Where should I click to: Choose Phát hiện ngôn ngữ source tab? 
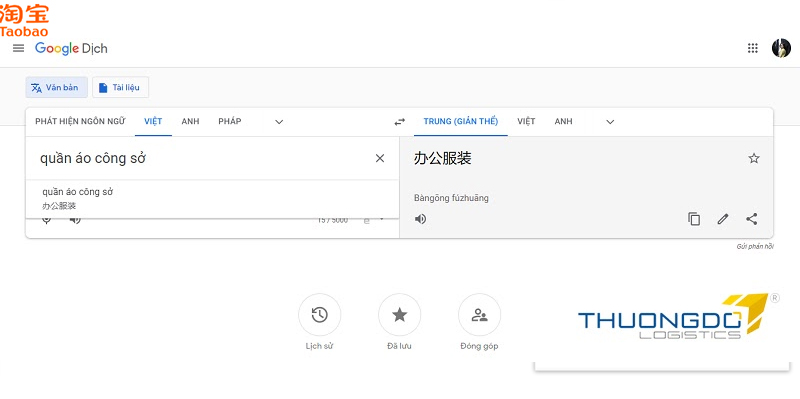(80, 121)
